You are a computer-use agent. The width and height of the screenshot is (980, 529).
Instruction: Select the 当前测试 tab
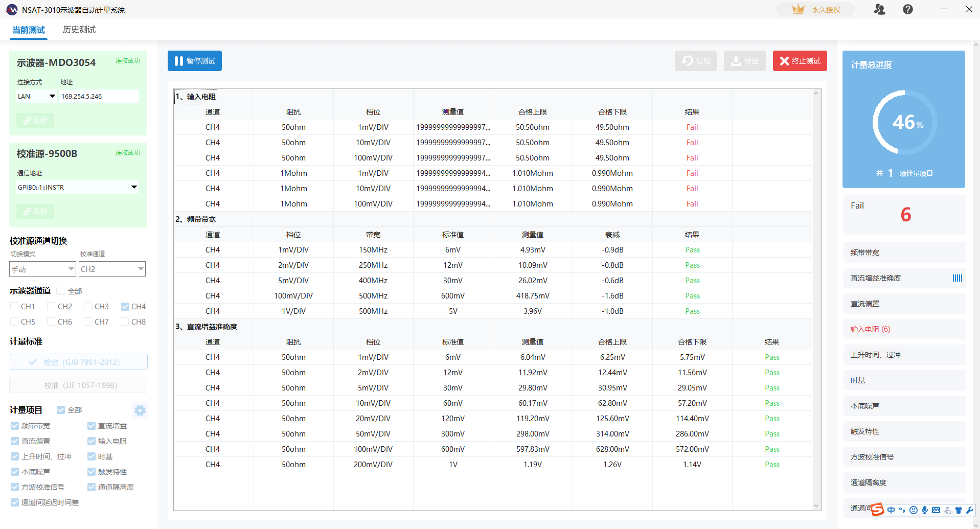pyautogui.click(x=29, y=30)
